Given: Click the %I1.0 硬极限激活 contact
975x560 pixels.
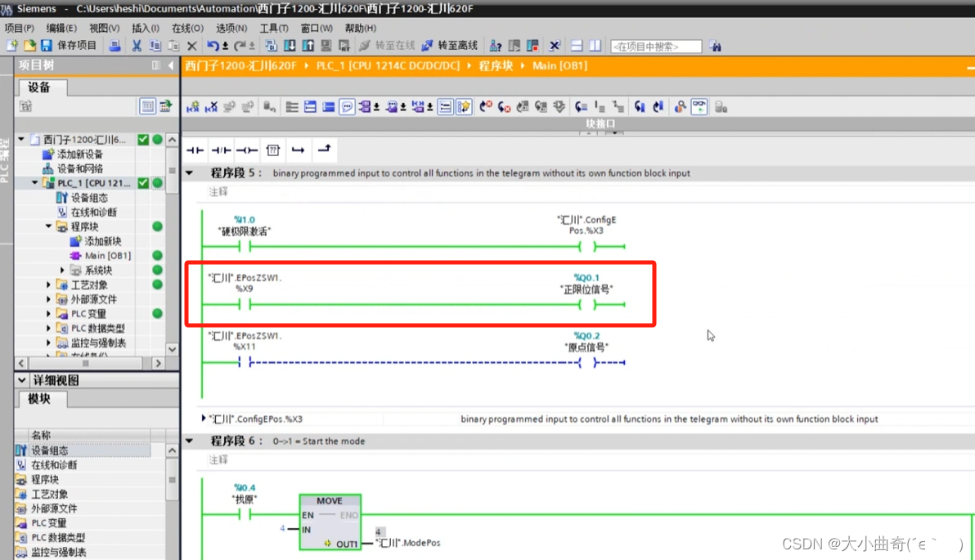Looking at the screenshot, I should (x=245, y=246).
